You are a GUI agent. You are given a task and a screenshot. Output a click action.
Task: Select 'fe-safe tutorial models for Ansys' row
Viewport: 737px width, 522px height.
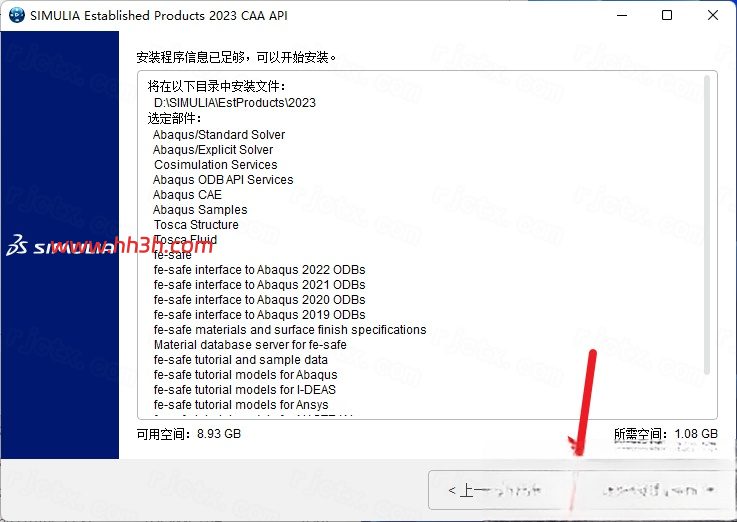pyautogui.click(x=241, y=405)
